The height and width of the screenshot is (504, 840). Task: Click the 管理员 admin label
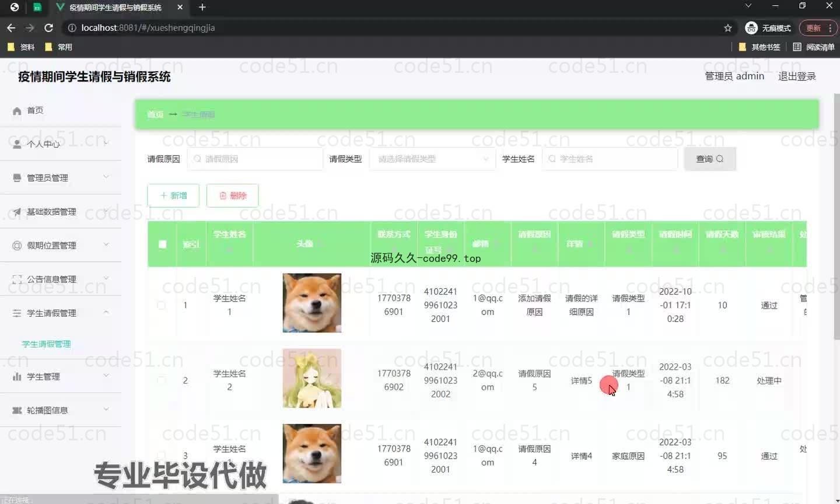(x=734, y=76)
